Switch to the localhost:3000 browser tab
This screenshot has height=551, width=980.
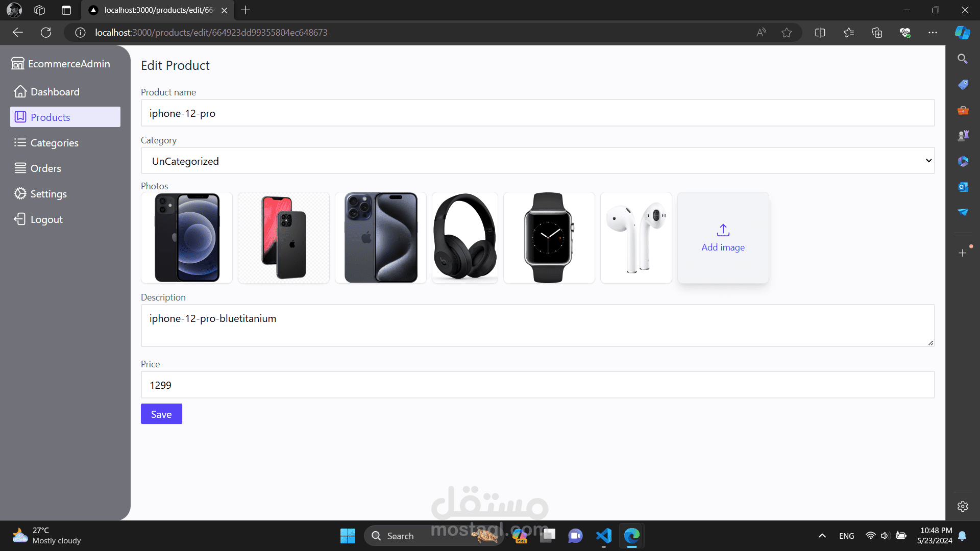point(153,10)
